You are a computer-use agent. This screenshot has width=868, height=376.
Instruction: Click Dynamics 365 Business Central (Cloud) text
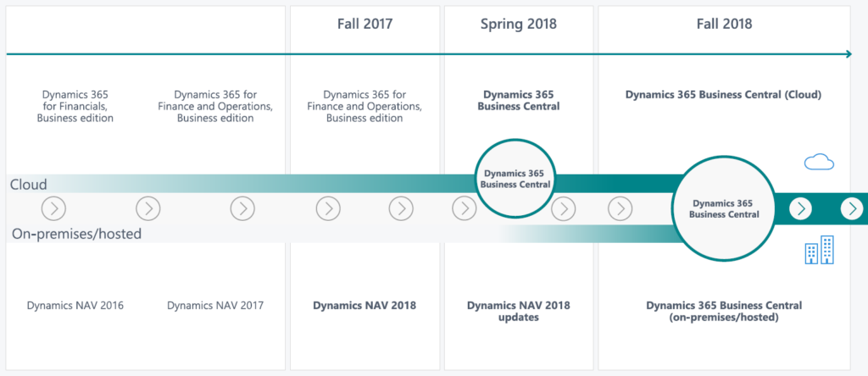[x=723, y=95]
